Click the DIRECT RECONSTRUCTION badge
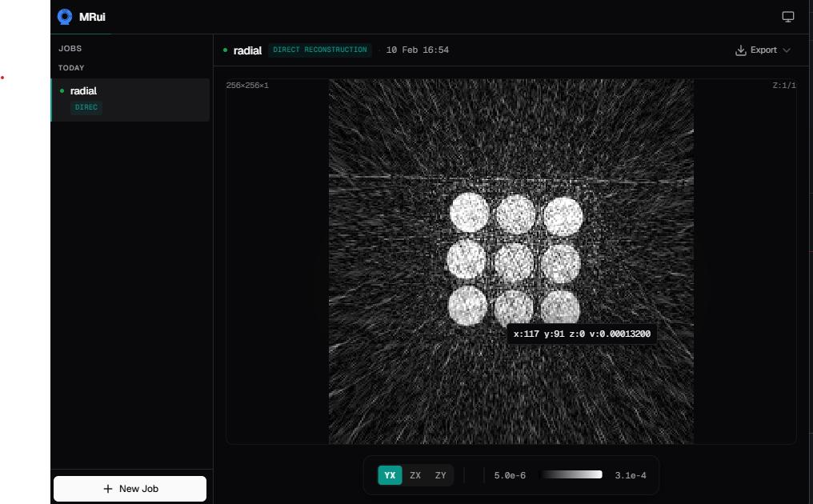Image resolution: width=813 pixels, height=504 pixels. pos(320,50)
